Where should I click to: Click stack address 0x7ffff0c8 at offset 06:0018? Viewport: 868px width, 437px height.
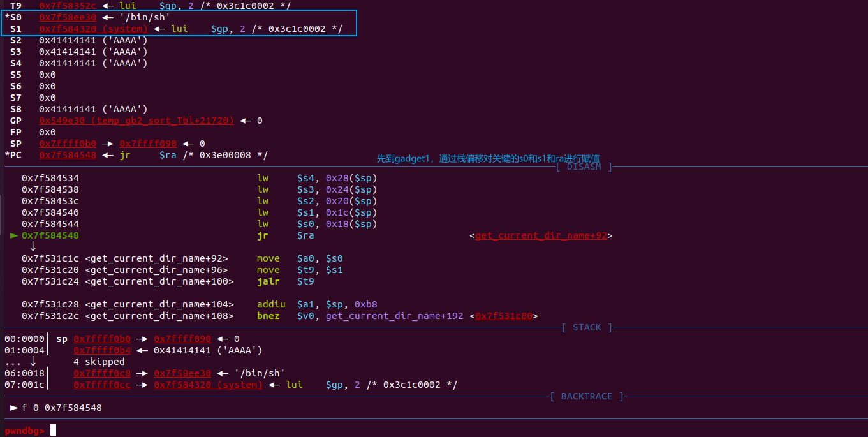click(x=102, y=373)
